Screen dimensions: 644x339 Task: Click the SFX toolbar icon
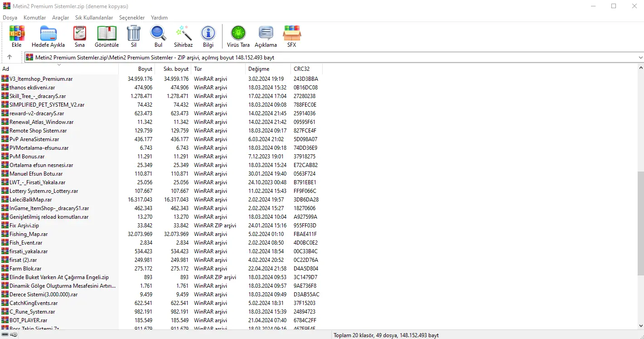click(x=292, y=33)
